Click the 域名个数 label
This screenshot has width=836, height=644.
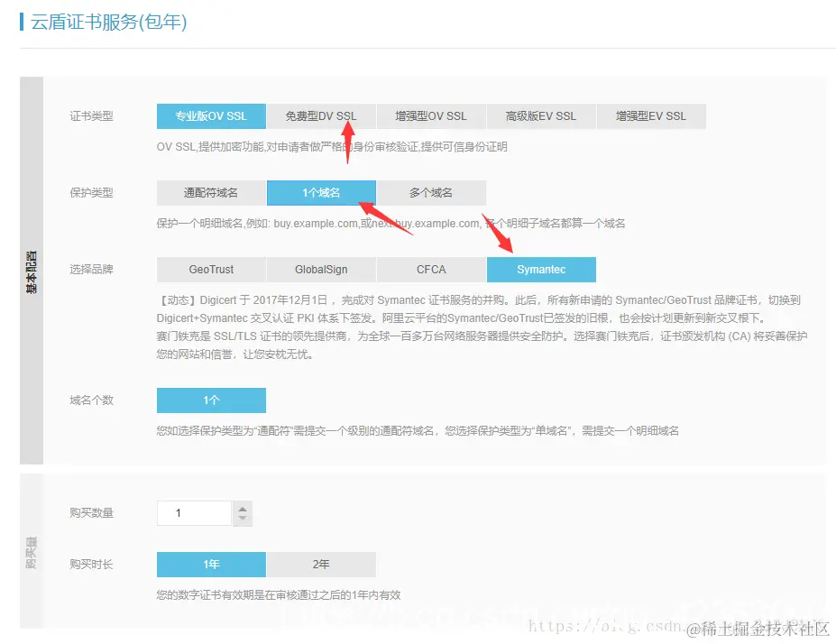pos(91,400)
